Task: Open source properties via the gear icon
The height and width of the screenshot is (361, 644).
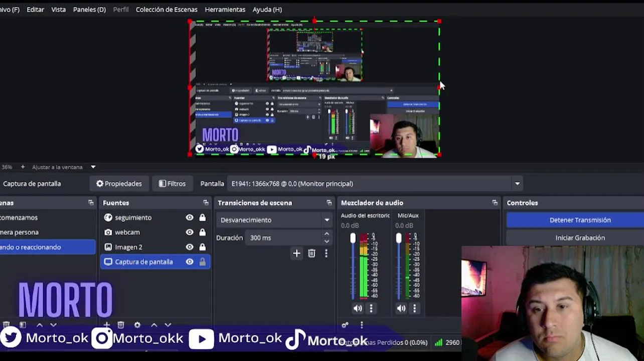Action: coord(137,325)
